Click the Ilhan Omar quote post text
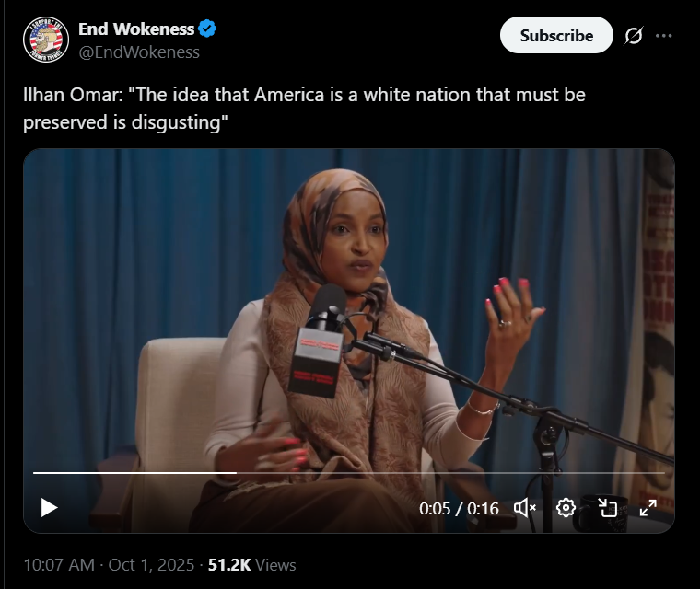This screenshot has width=700, height=589. [304, 109]
